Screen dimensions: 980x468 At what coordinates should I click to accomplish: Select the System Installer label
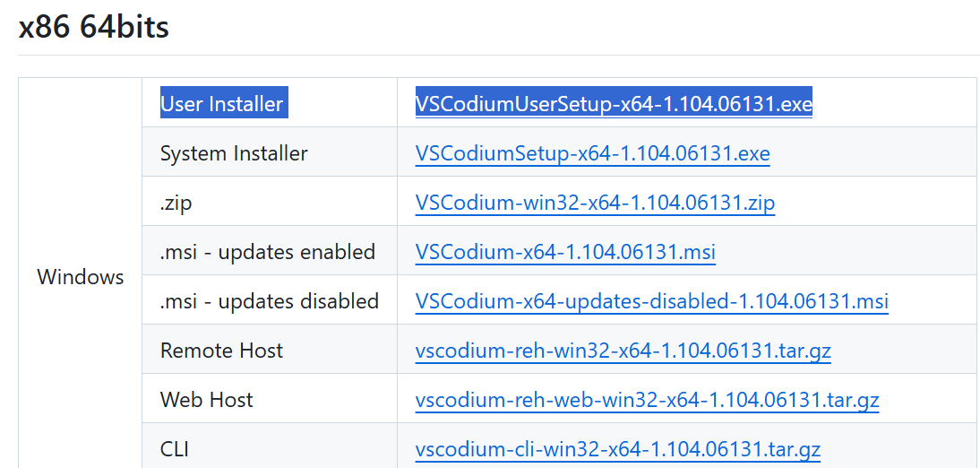click(x=234, y=153)
